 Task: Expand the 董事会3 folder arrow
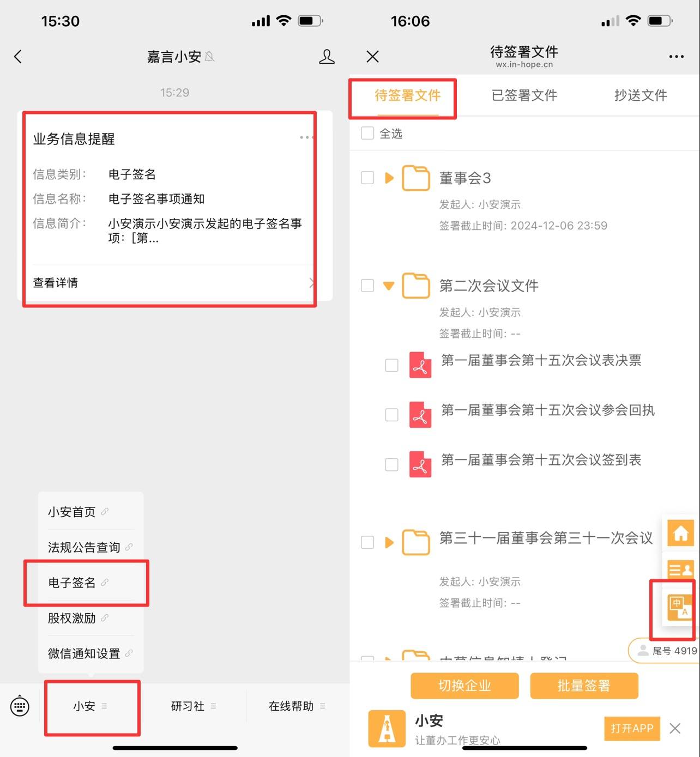click(389, 178)
